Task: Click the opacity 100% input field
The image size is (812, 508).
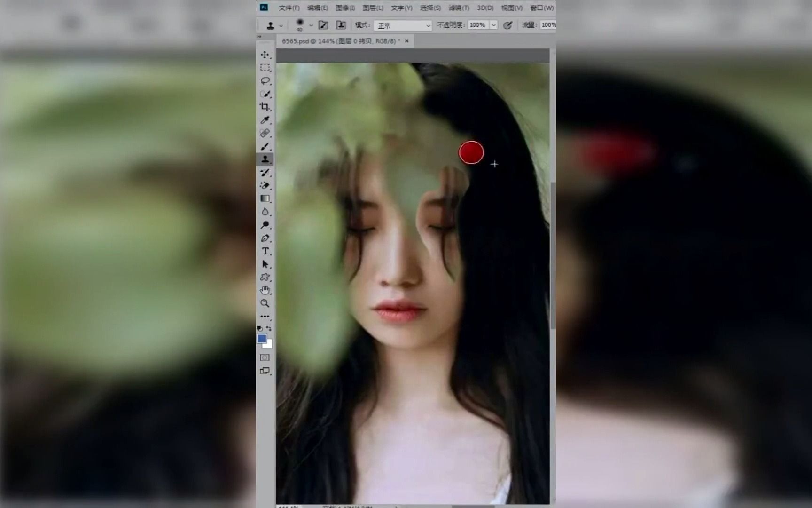Action: click(x=479, y=25)
